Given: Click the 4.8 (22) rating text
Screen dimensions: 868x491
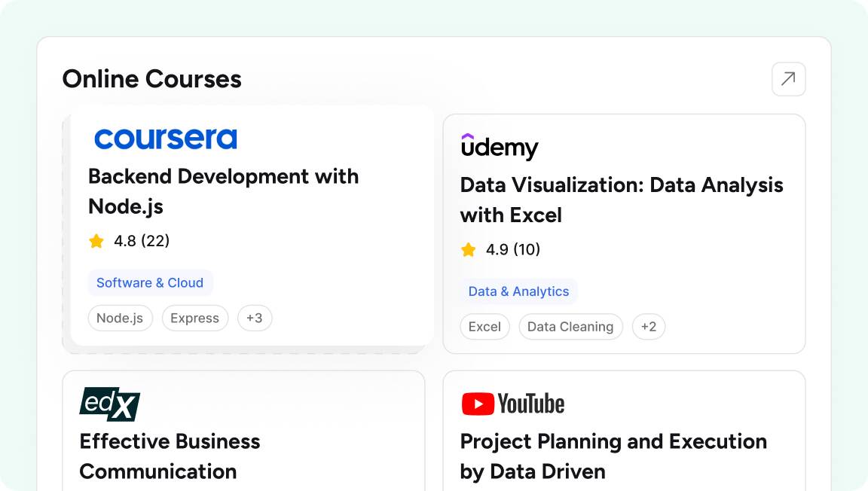Looking at the screenshot, I should [142, 241].
